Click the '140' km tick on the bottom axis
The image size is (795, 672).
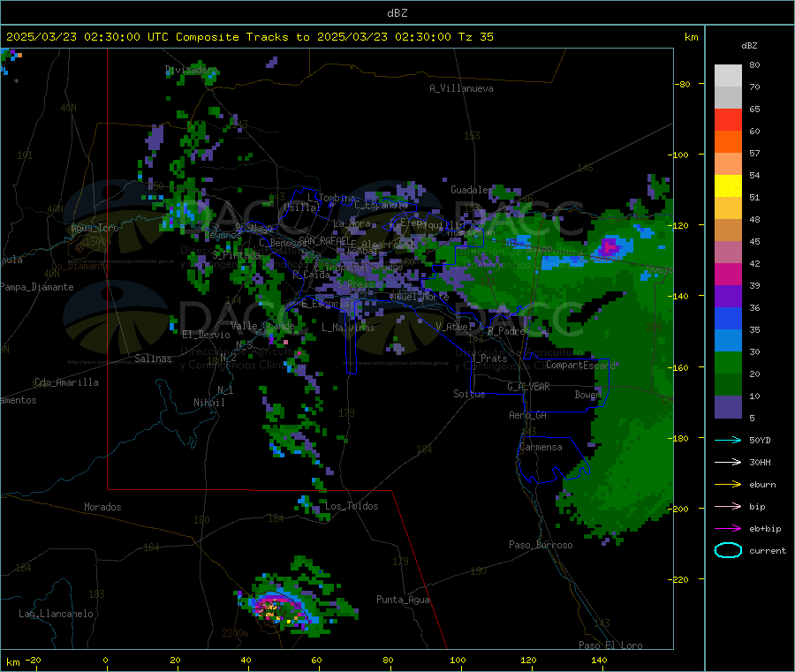[x=599, y=660]
